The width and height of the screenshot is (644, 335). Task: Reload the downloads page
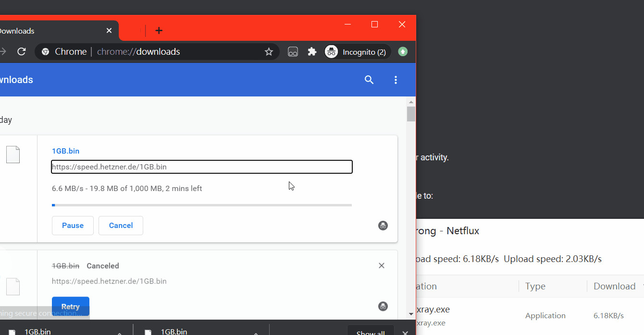21,51
